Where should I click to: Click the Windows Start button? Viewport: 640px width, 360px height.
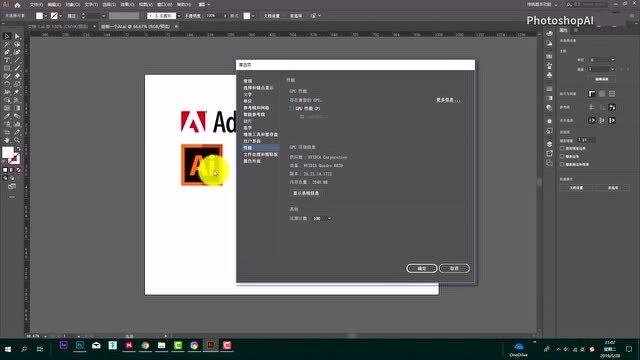(x=8, y=349)
